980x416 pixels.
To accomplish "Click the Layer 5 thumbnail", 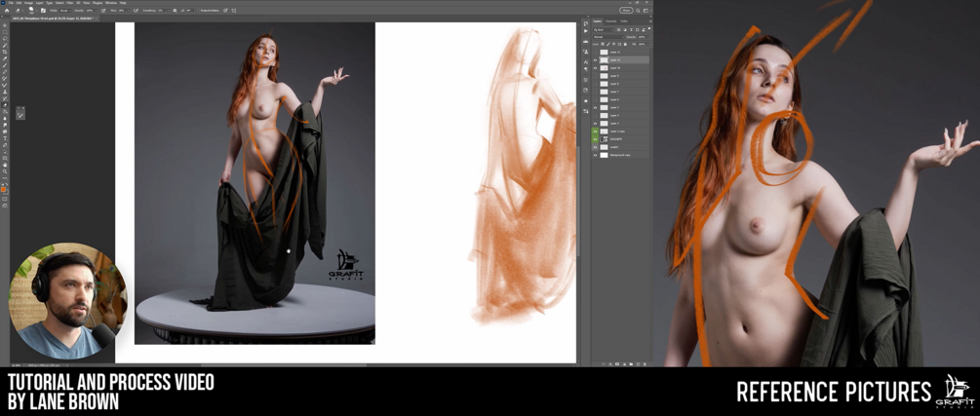I will coord(605,107).
